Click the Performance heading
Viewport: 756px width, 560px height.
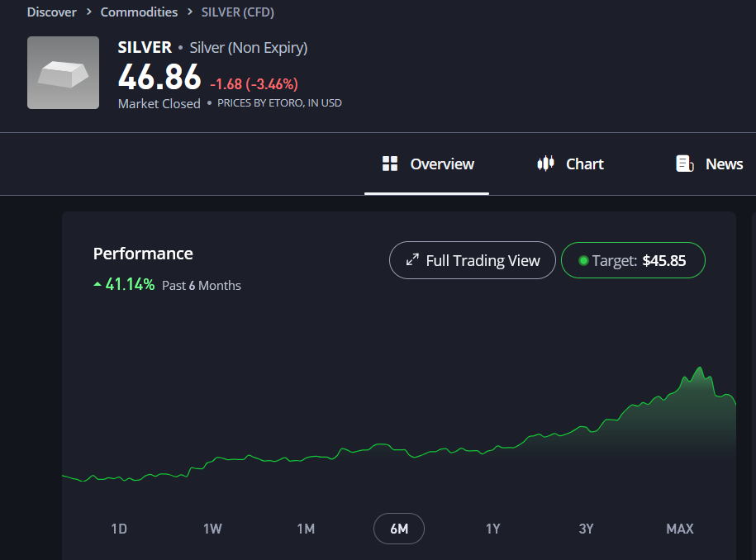coord(143,254)
